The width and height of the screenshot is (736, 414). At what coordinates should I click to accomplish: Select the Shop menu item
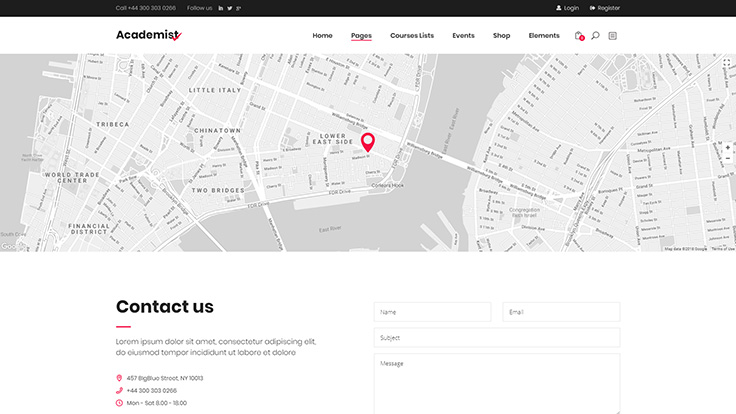coord(501,36)
